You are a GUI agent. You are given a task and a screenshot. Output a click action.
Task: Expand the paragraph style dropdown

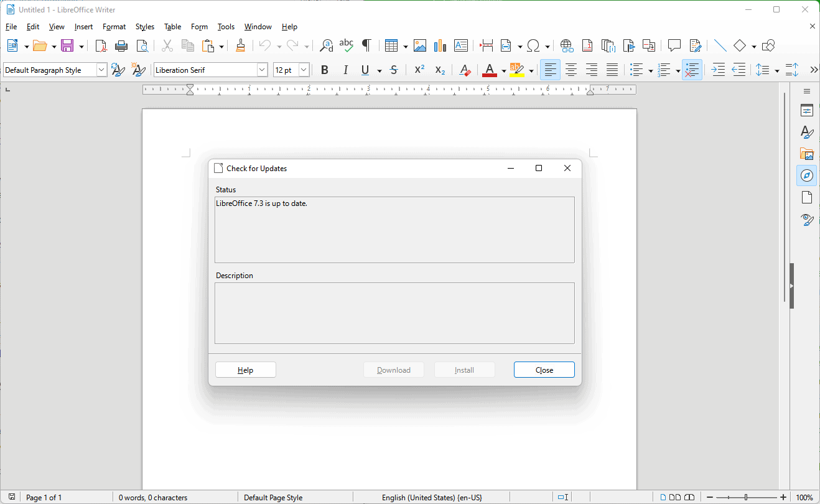pyautogui.click(x=101, y=70)
